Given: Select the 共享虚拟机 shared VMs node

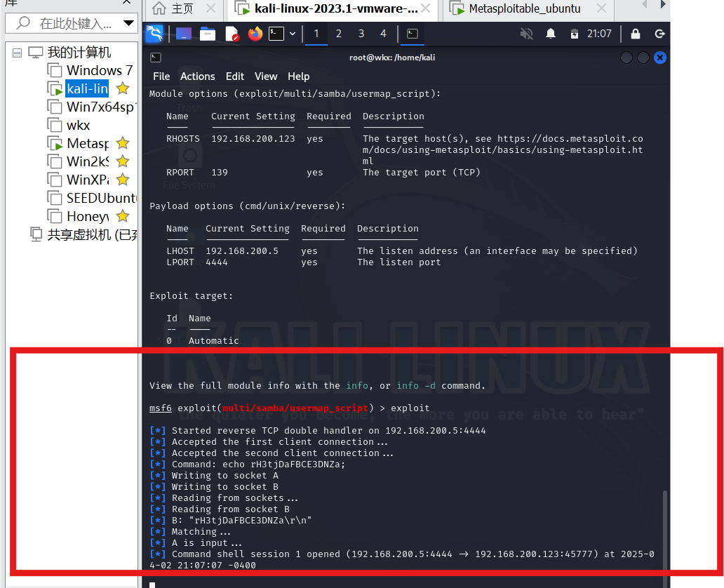Looking at the screenshot, I should click(x=92, y=234).
